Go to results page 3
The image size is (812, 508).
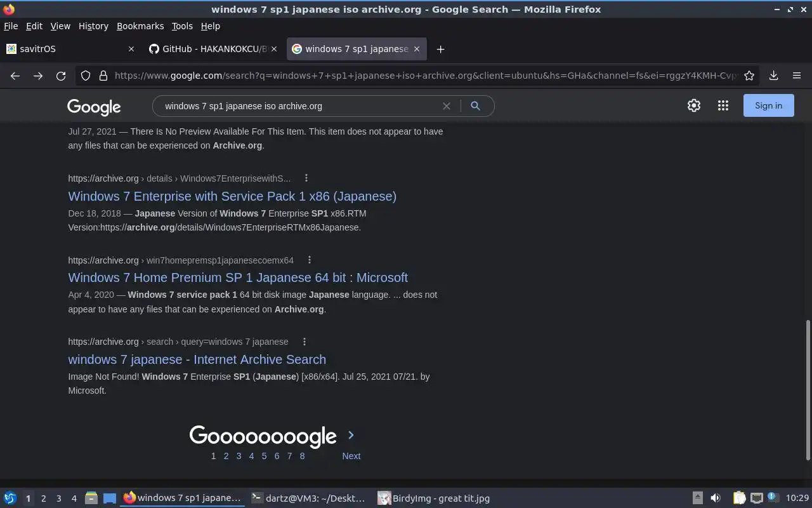click(x=239, y=456)
